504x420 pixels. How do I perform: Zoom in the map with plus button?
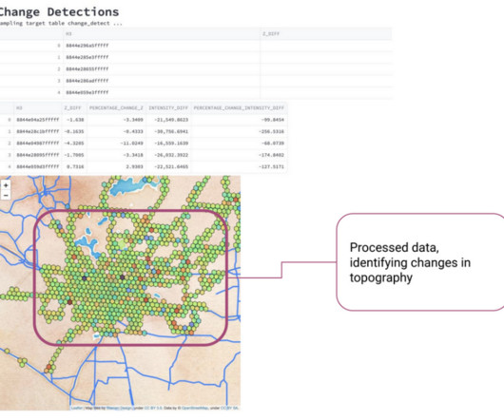click(6, 185)
